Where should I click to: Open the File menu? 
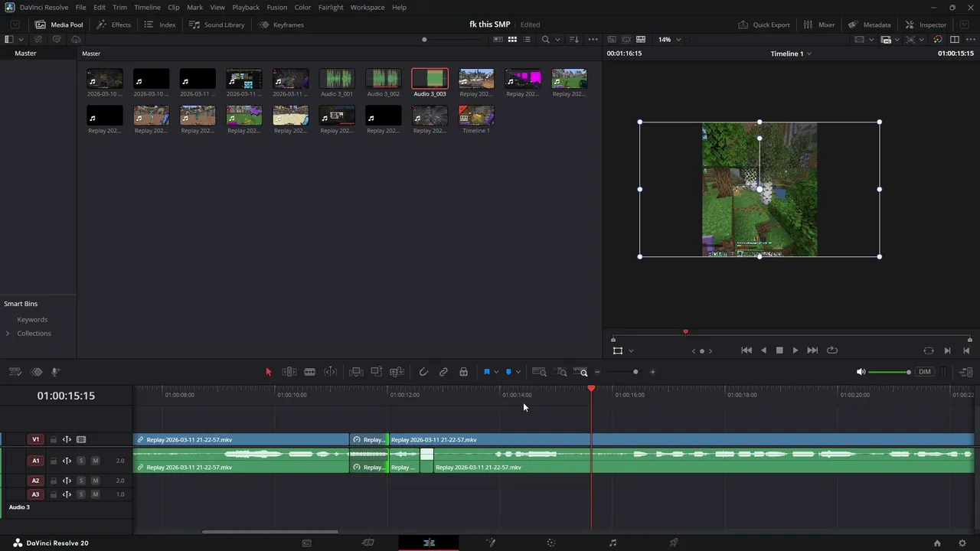pyautogui.click(x=80, y=7)
